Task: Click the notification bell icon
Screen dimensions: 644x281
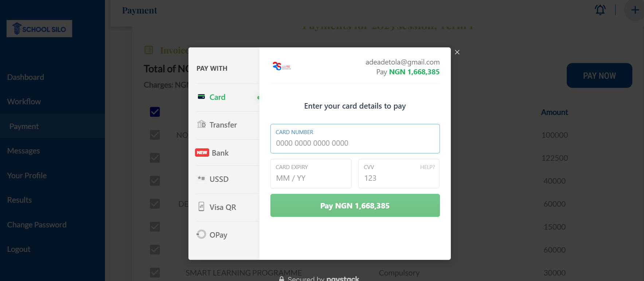Action: pos(600,10)
